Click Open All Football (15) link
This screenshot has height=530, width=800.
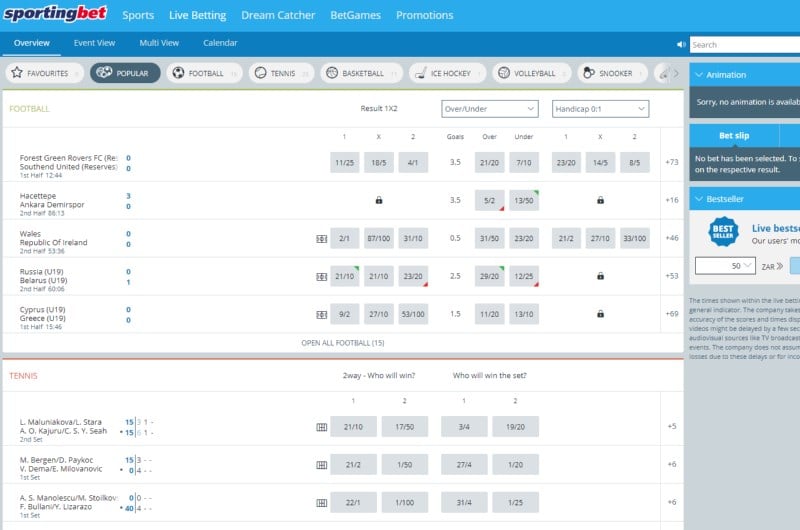pos(343,343)
